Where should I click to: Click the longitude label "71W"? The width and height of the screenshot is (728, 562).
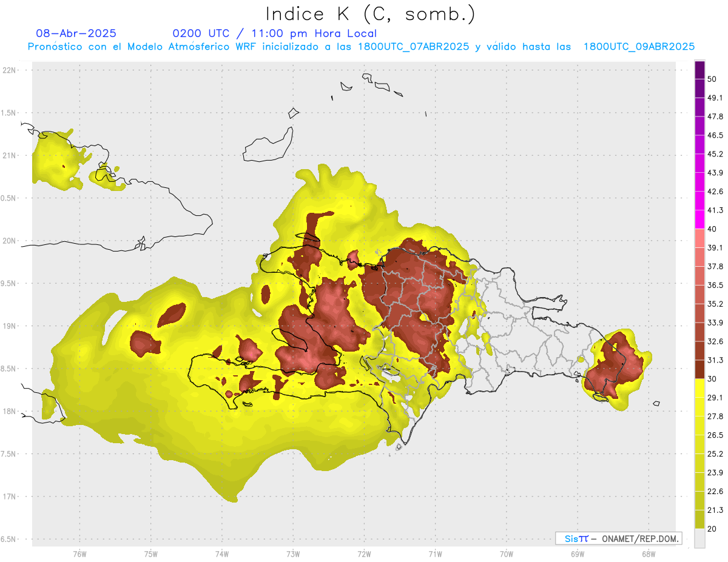click(x=435, y=554)
